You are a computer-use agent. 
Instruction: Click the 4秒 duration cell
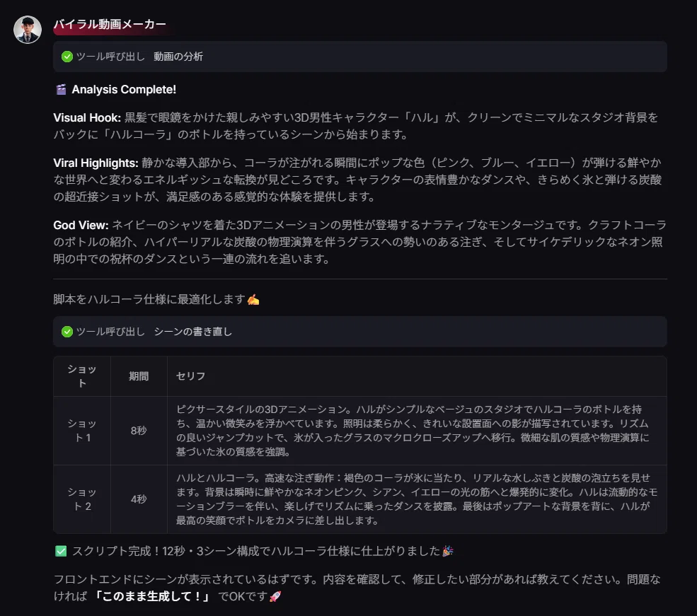point(139,499)
